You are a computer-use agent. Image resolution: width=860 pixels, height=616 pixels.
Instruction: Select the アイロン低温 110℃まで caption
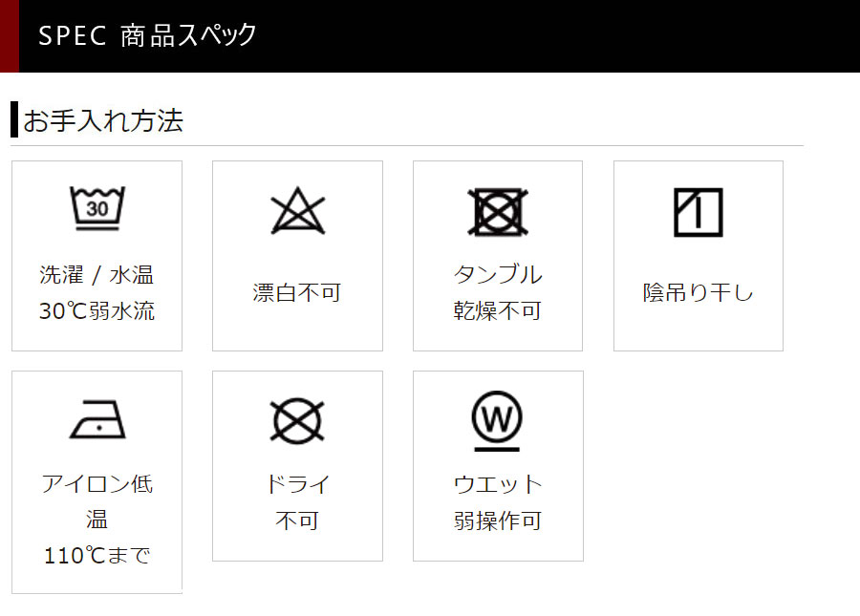pos(97,520)
